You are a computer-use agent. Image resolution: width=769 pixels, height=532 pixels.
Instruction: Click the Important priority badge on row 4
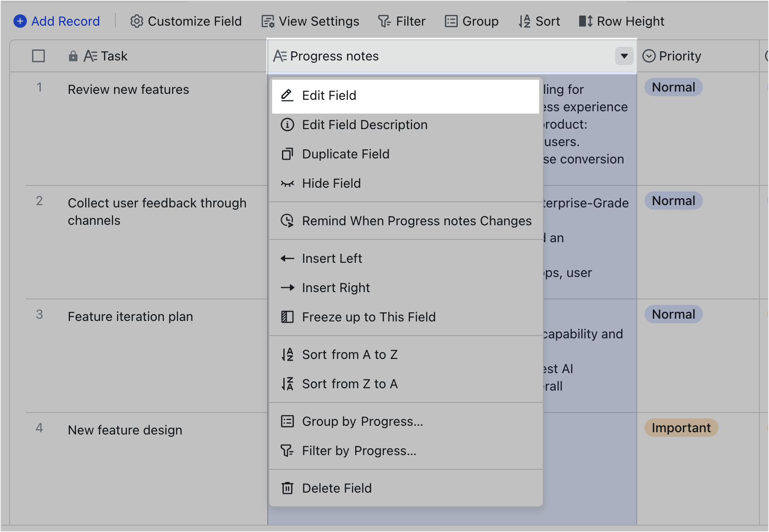pyautogui.click(x=681, y=428)
